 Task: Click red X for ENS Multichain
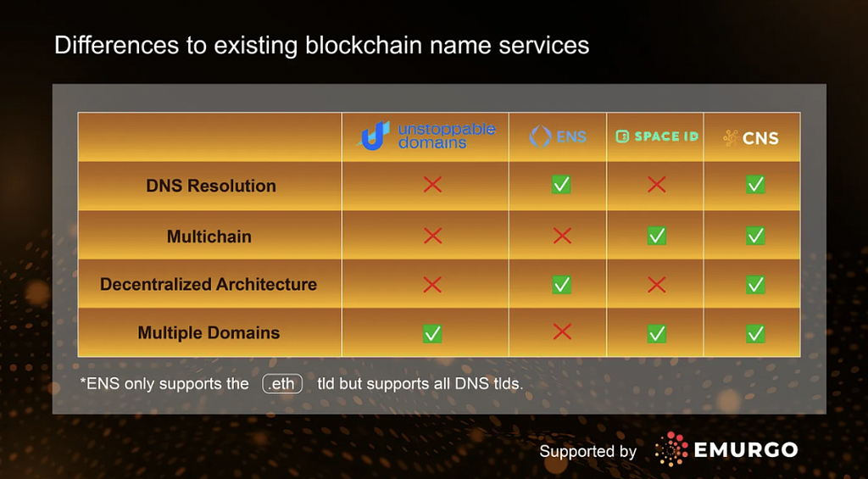[562, 237]
